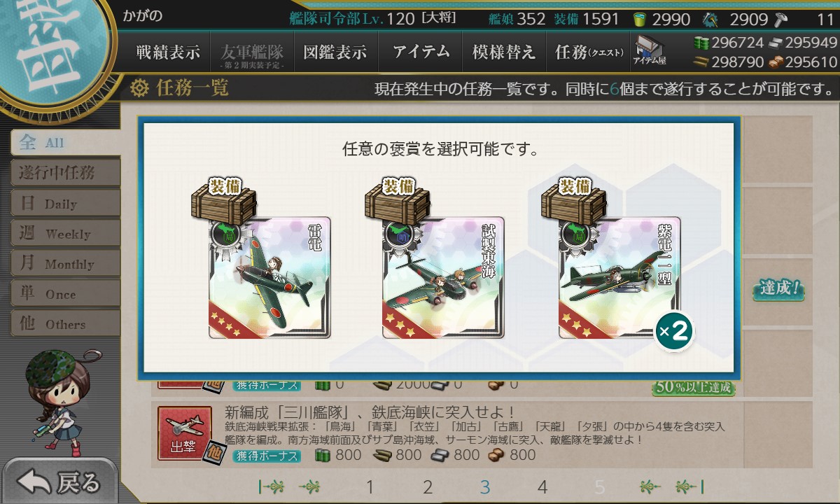
Task: Go to quest page 4
Action: [542, 487]
